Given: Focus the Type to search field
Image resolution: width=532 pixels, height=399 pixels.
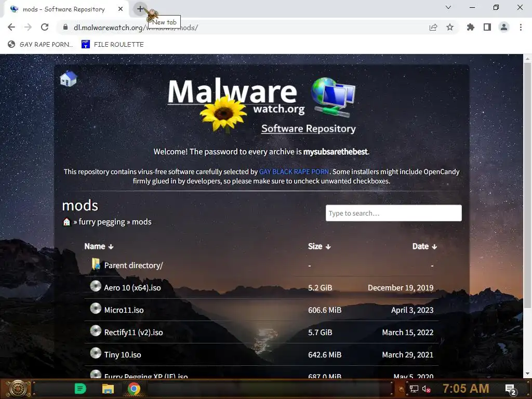Looking at the screenshot, I should click(x=394, y=213).
